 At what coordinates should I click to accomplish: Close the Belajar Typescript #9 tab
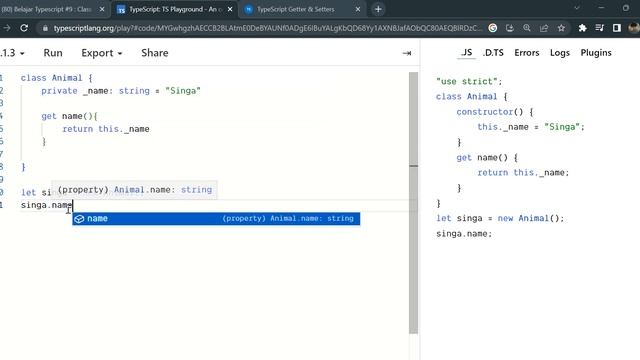pos(102,9)
